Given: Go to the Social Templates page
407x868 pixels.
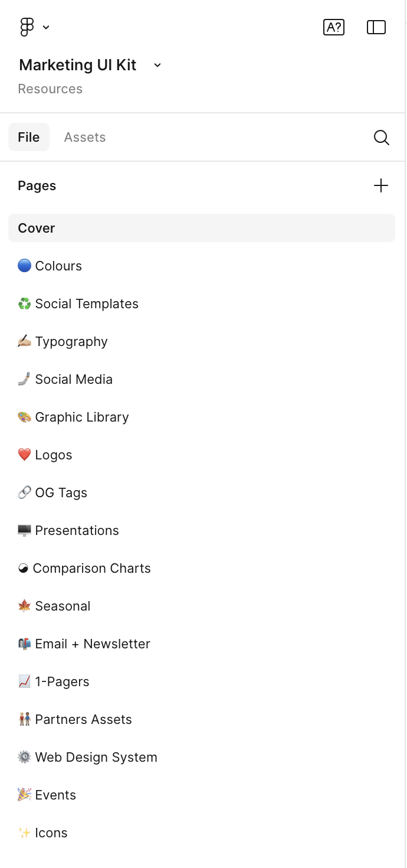Looking at the screenshot, I should pos(87,304).
